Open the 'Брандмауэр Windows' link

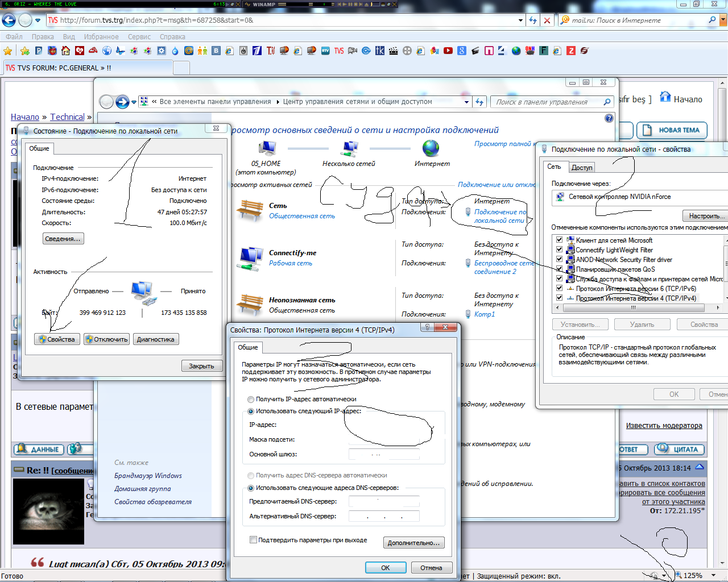[148, 476]
